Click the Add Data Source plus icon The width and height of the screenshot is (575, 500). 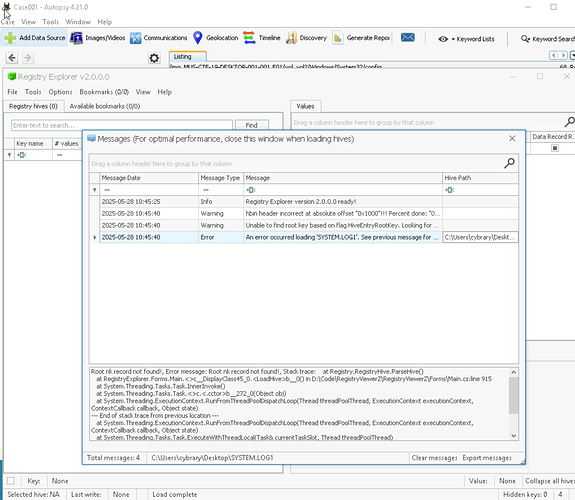(x=10, y=38)
